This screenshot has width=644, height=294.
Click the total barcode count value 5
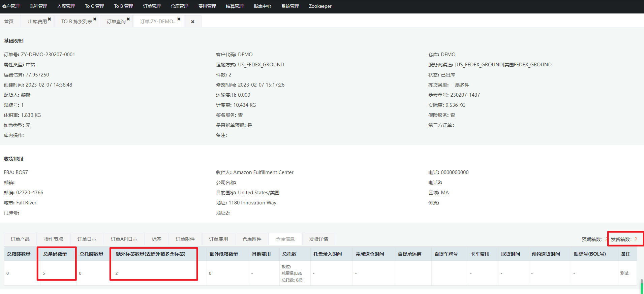(44, 273)
